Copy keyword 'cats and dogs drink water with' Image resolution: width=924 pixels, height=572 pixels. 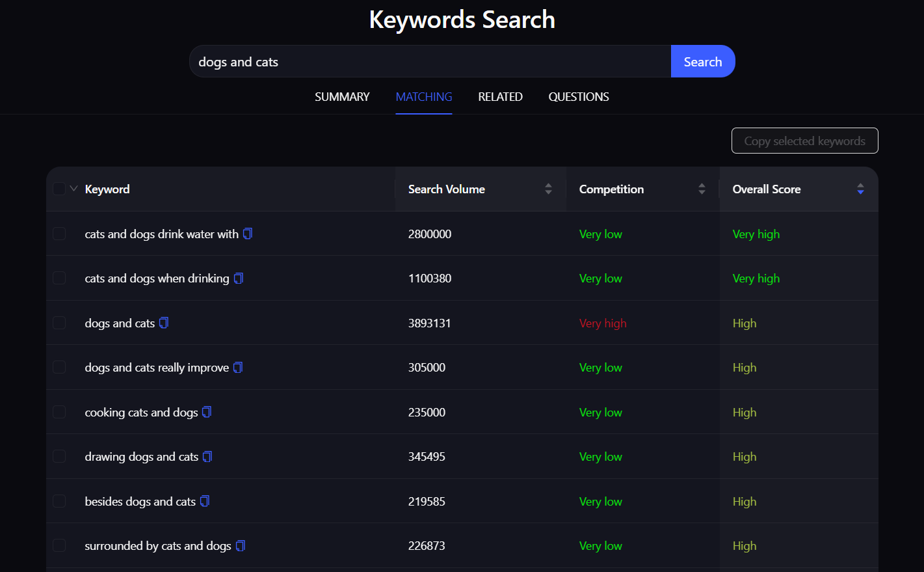[x=248, y=234]
